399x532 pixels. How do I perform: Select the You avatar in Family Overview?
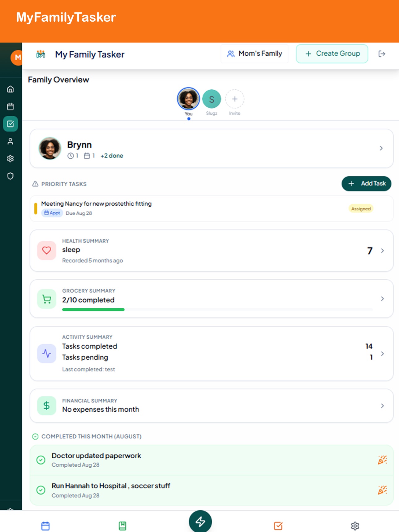click(x=188, y=99)
